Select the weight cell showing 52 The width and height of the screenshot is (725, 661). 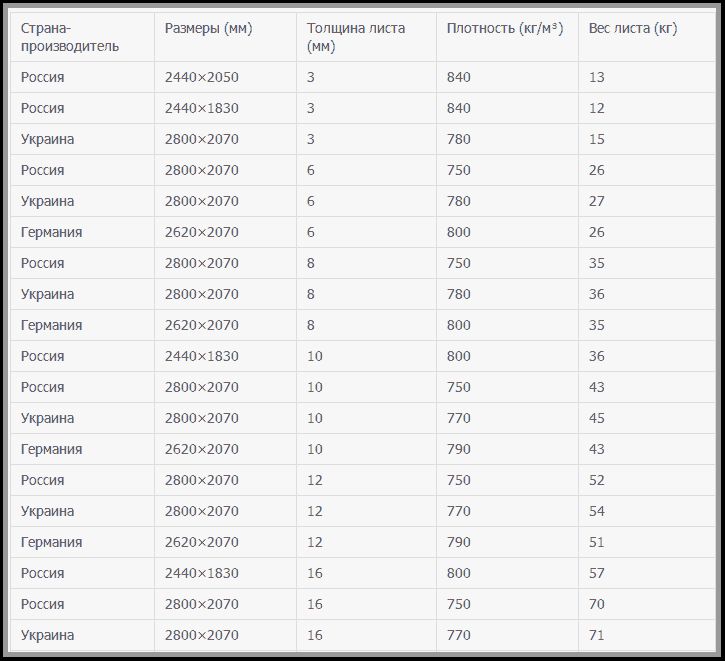597,480
